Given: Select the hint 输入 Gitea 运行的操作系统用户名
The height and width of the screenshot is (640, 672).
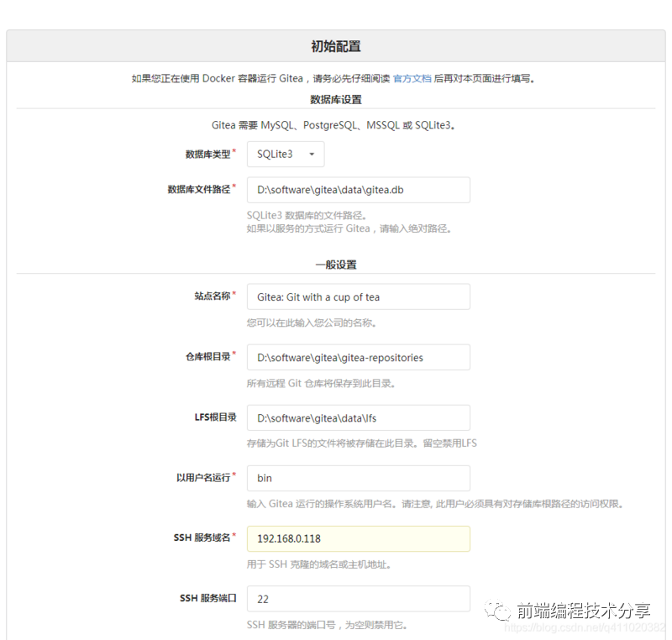Looking at the screenshot, I should [322, 504].
